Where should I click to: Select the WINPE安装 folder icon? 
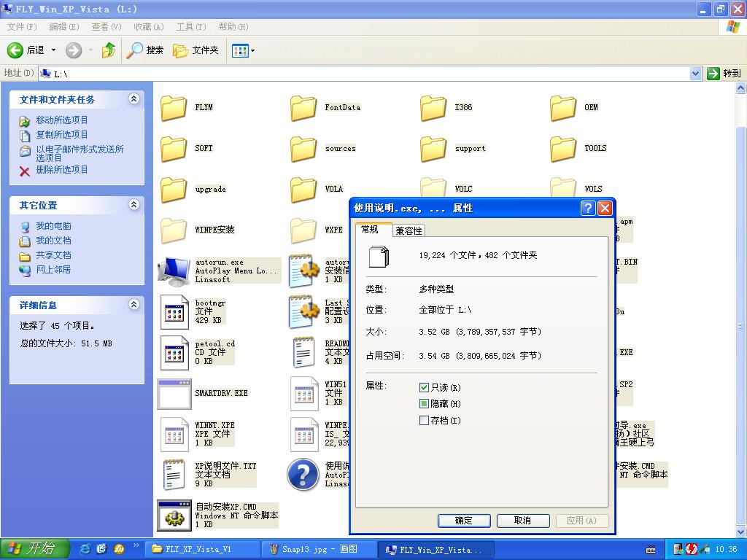click(174, 230)
